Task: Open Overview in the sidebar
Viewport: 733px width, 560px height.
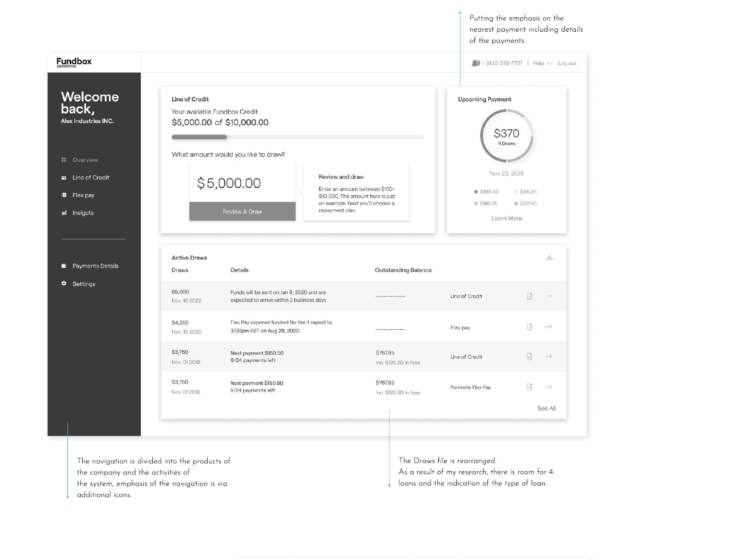Action: point(85,160)
